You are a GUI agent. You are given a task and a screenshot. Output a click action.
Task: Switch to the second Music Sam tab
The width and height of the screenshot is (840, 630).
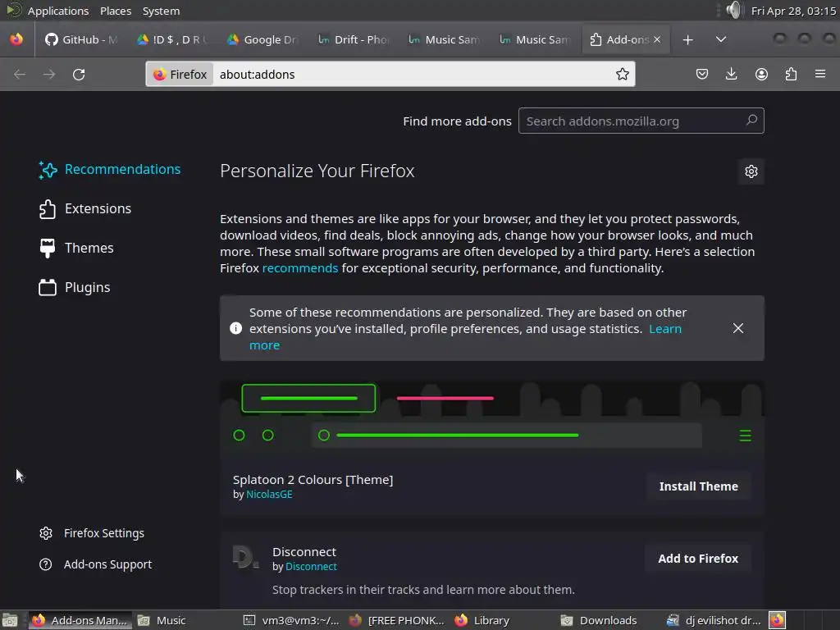(535, 39)
